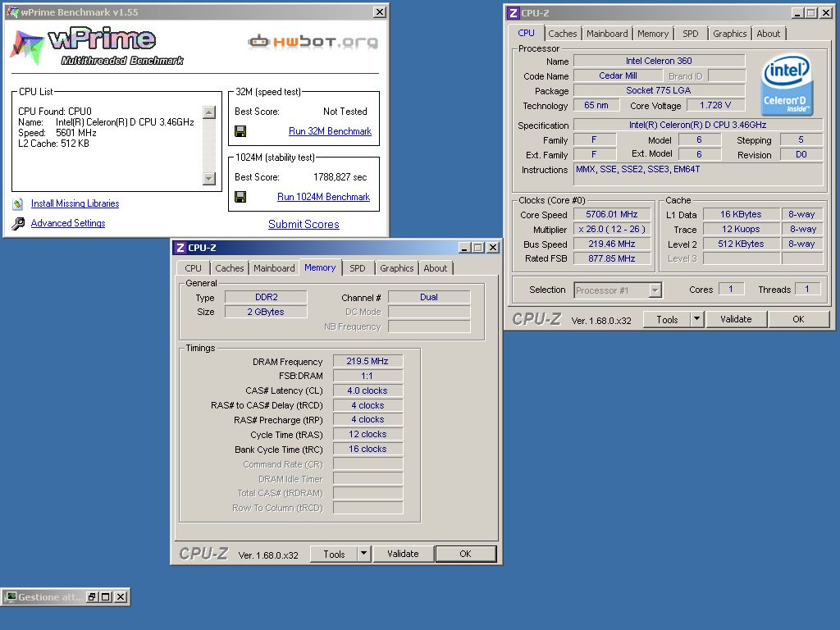
Task: Click OK button in processor CPU-Z window
Action: 798,319
